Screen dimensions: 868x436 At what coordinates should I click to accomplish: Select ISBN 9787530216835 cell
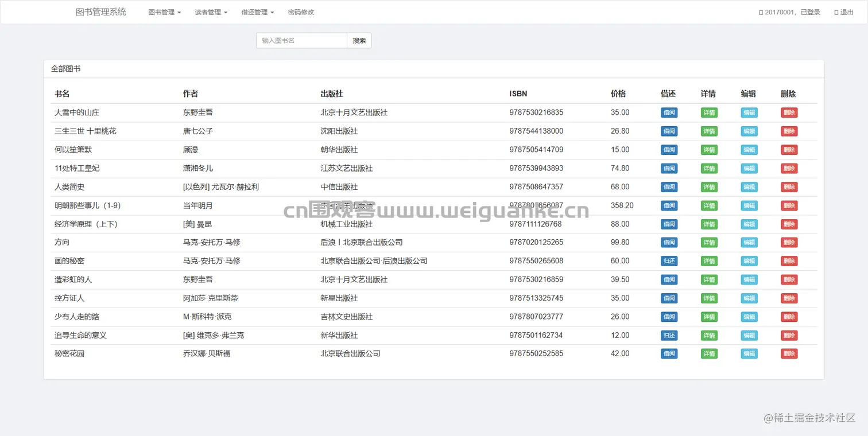click(536, 112)
